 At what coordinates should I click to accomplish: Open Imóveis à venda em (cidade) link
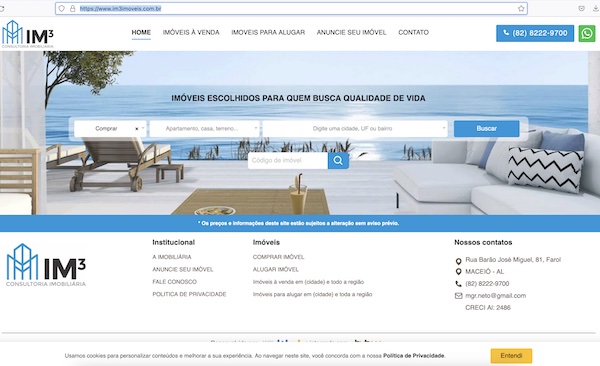[x=308, y=282]
